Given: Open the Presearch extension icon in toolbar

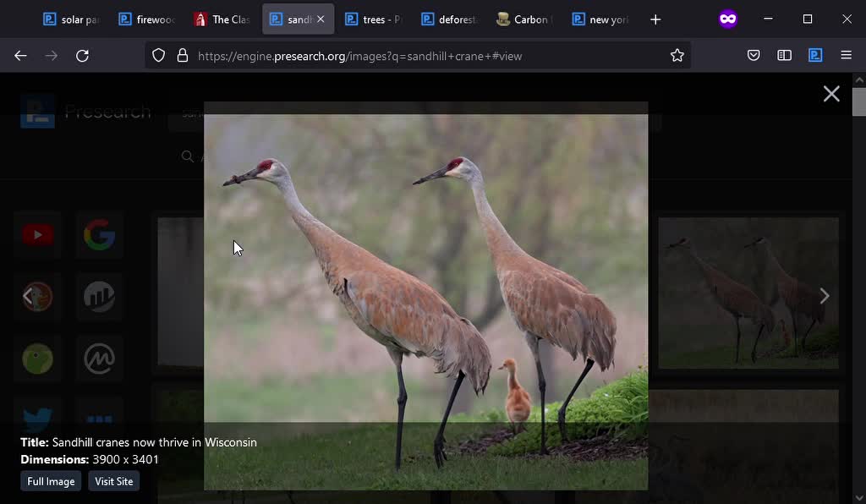Looking at the screenshot, I should pos(815,55).
